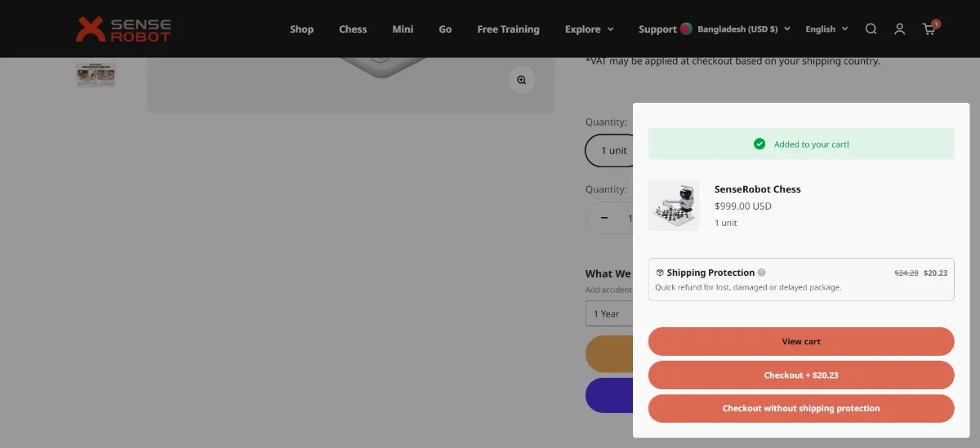
Task: Click the $999.00 USD price text
Action: tap(743, 206)
